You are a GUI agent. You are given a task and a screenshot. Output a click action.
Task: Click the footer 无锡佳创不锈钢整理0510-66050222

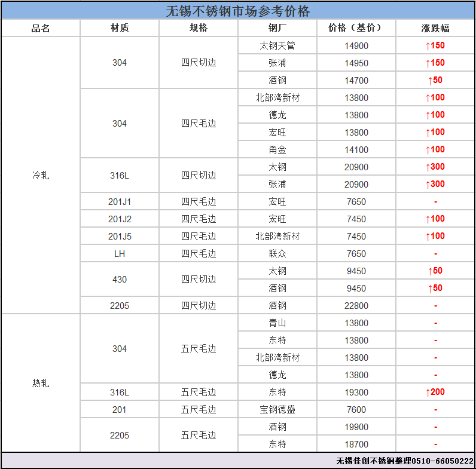(x=405, y=461)
